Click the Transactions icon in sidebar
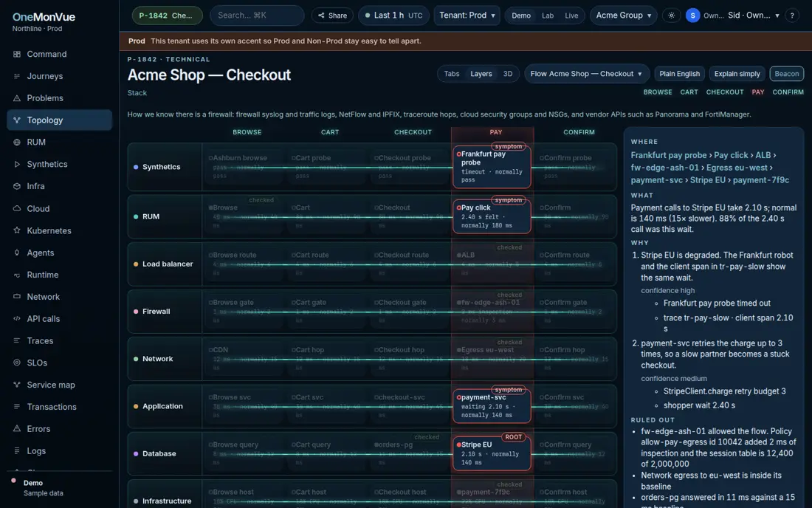This screenshot has height=508, width=812. tap(16, 407)
